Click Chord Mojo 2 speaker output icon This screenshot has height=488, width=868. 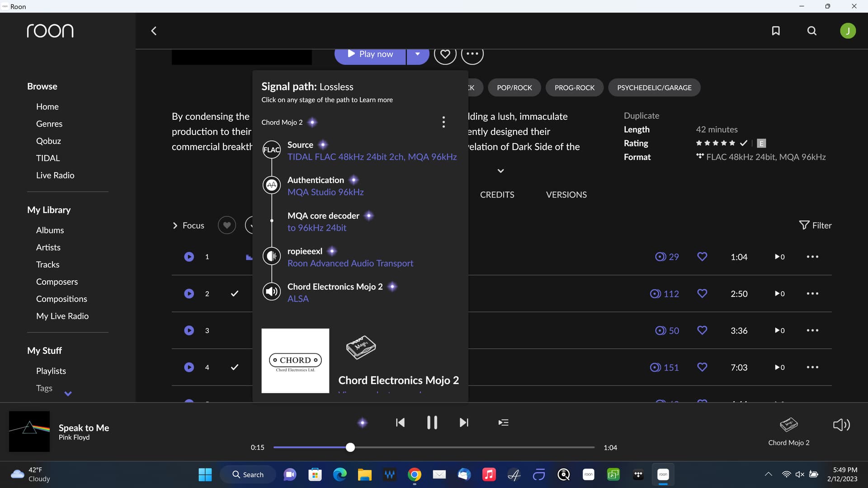pyautogui.click(x=272, y=291)
